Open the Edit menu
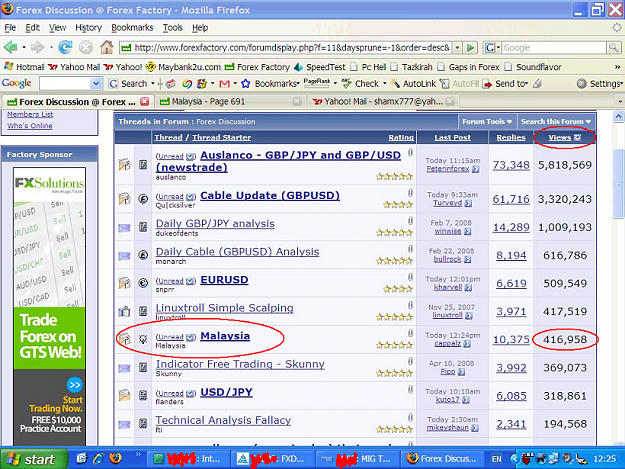Viewport: 625px width, 469px height. (32, 27)
